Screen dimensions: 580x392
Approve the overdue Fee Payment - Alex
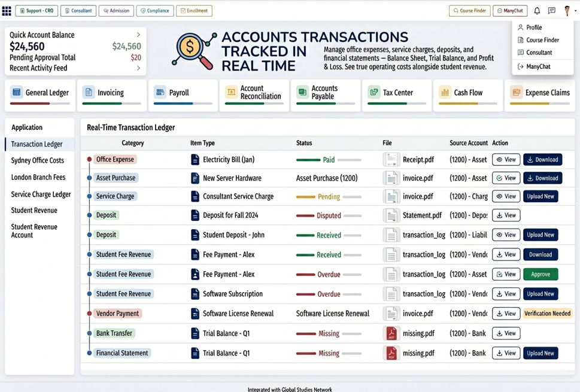[540, 274]
